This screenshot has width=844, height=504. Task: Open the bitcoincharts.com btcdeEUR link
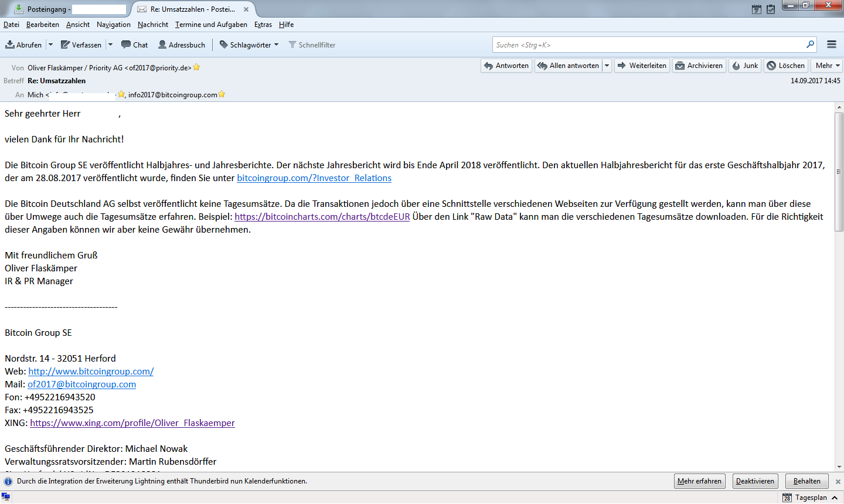(x=322, y=217)
